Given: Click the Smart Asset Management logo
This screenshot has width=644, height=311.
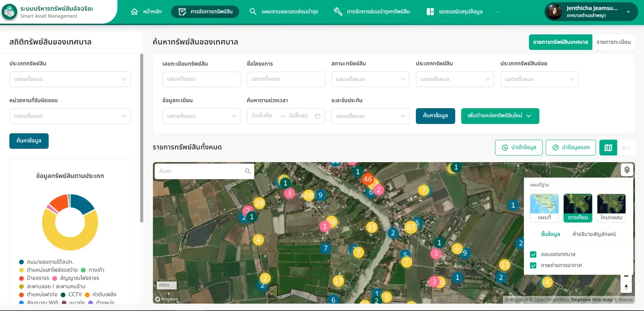Looking at the screenshot, I should (x=9, y=12).
